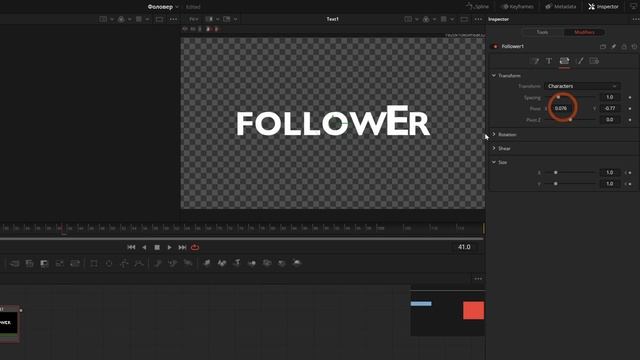Add a Spot Light node
Screen dimensions: 640x360
click(x=282, y=263)
